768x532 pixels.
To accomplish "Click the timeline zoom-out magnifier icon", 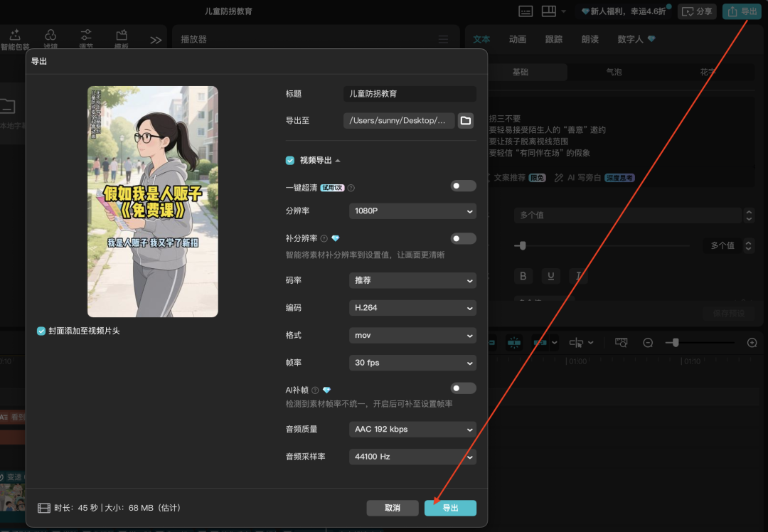I will (648, 342).
